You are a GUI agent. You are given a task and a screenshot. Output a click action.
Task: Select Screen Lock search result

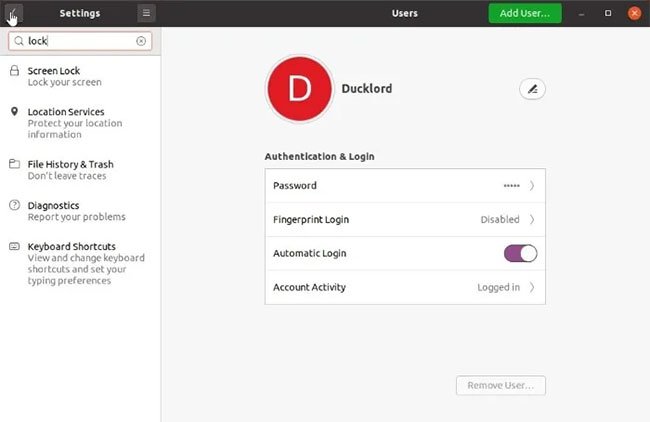80,76
